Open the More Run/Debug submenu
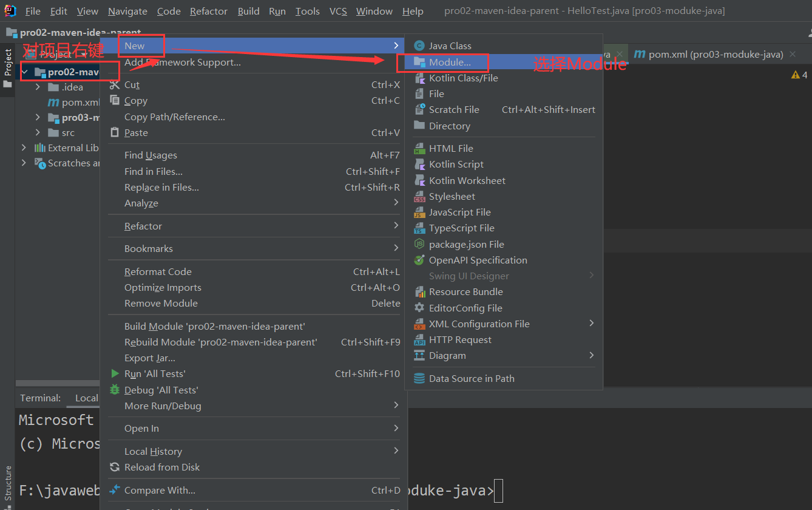Image resolution: width=812 pixels, height=510 pixels. pos(255,406)
